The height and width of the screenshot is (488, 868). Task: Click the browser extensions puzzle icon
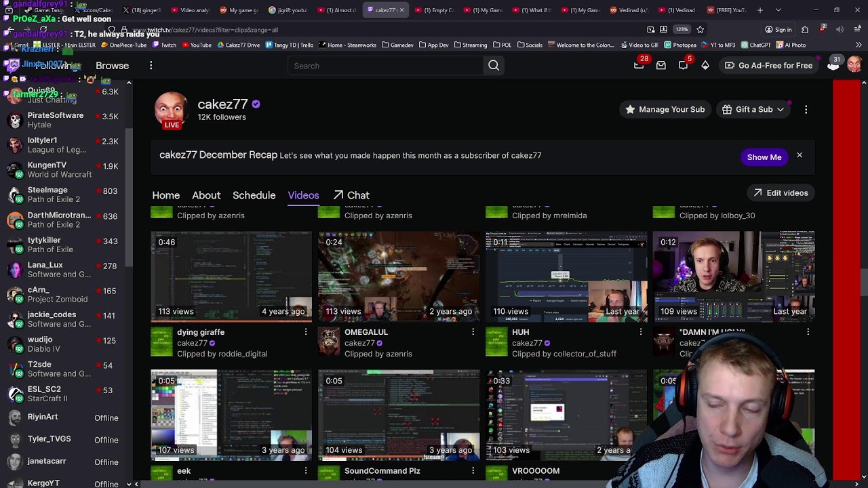(x=804, y=30)
